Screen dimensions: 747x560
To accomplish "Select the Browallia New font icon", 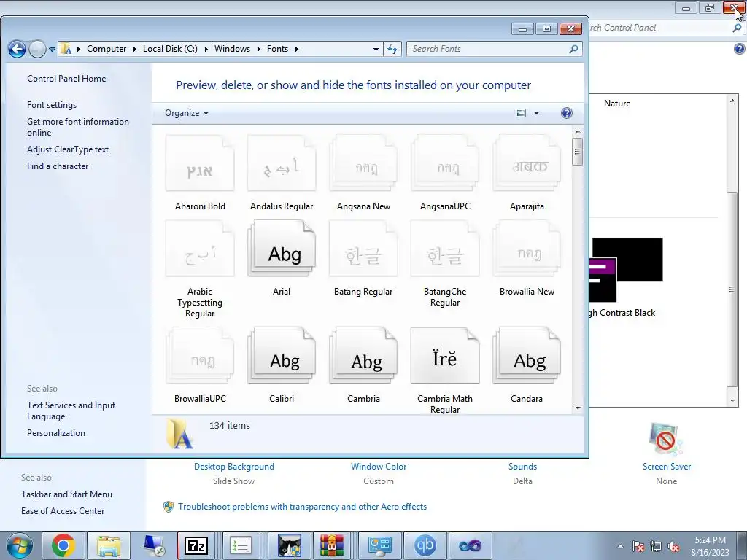I will (527, 249).
